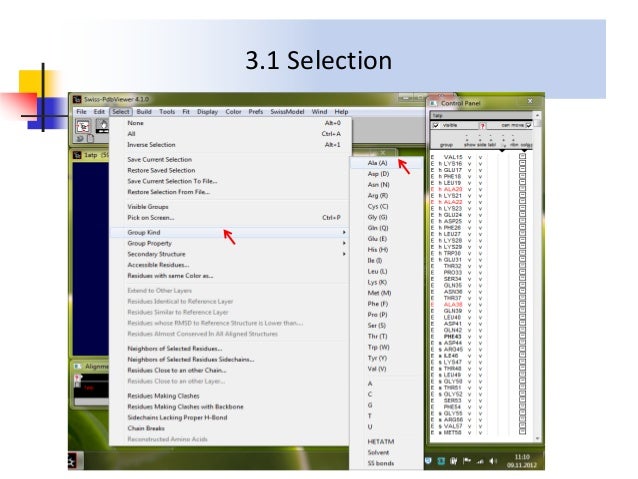
Task: Choose Neighbors of Selected Residues
Action: (x=230, y=349)
